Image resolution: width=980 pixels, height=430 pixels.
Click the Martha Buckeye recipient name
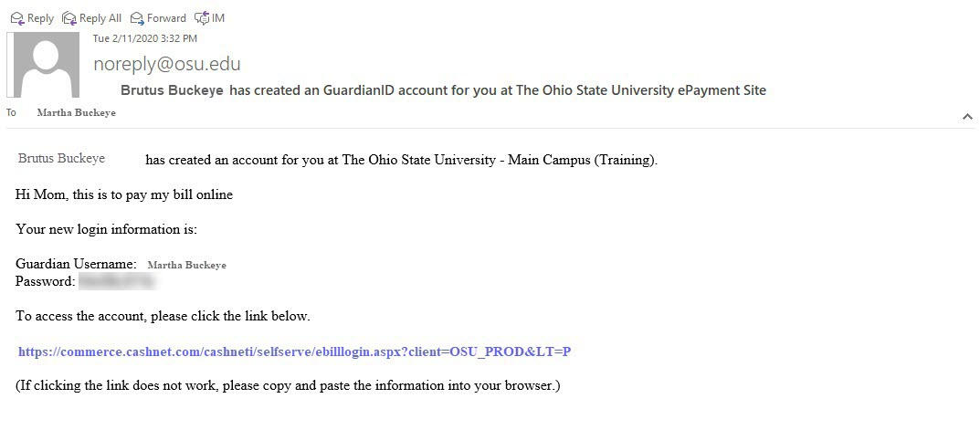click(x=76, y=113)
